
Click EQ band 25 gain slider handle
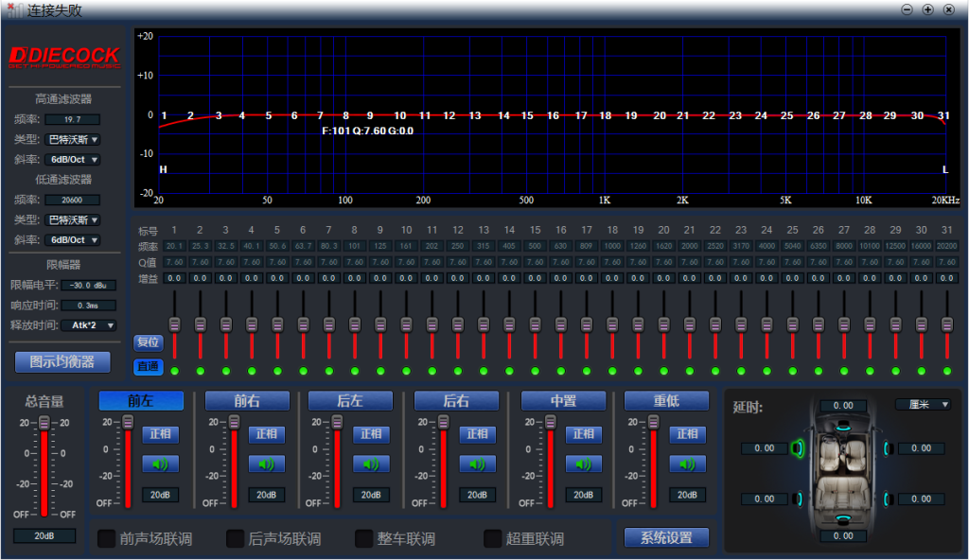coord(792,324)
